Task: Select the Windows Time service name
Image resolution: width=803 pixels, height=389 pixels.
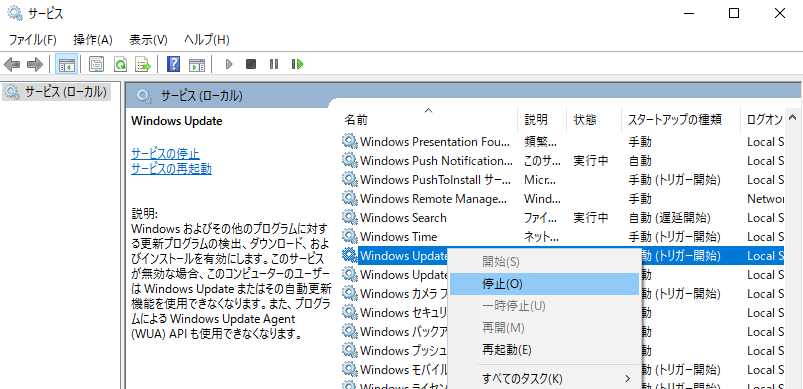Action: [398, 236]
